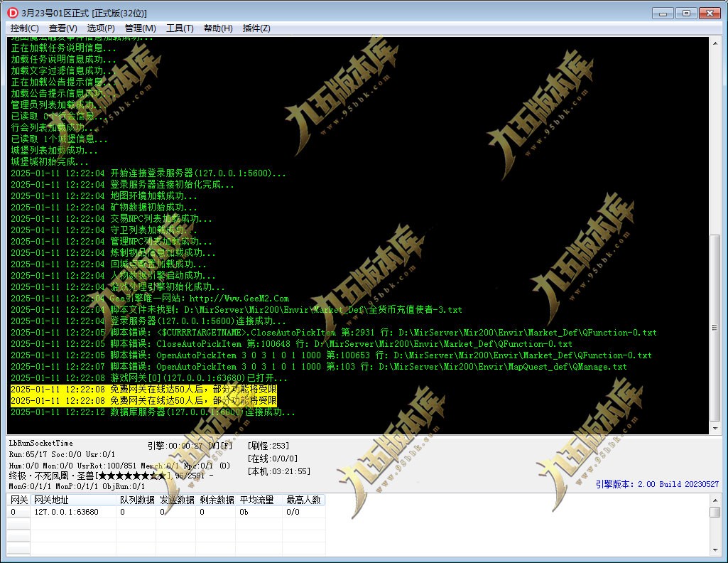The image size is (728, 563).
Task: Click the 终极·不死凤凰·圣兽 status line
Action: click(x=112, y=476)
